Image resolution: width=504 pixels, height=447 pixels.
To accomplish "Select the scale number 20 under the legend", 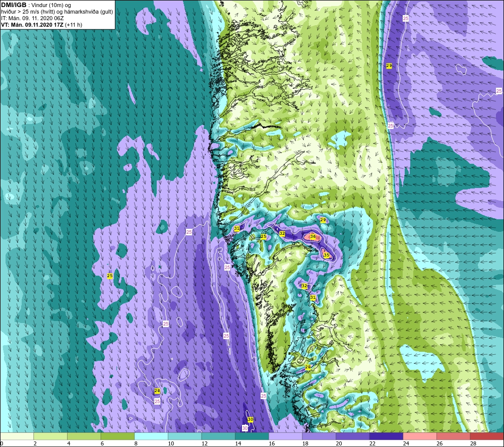I will tap(339, 443).
